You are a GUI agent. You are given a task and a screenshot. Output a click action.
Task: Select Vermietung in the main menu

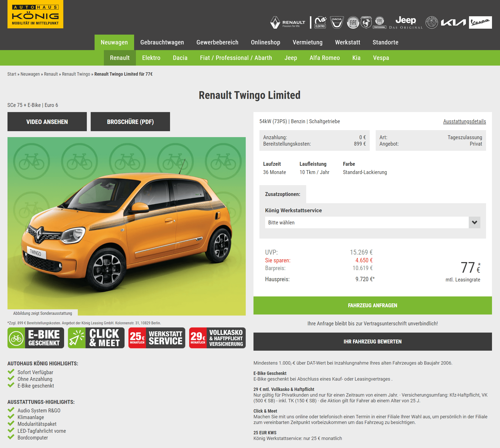click(307, 42)
